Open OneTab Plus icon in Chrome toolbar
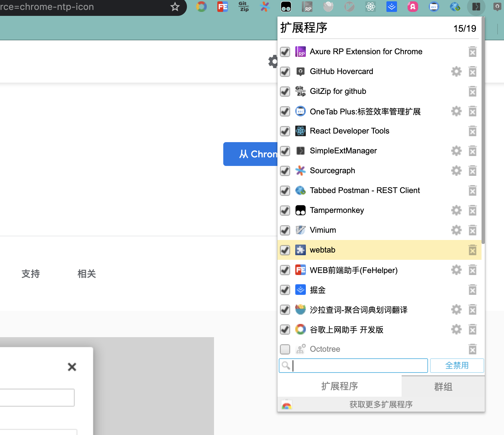Screen dimensions: 504x435 tap(434, 7)
